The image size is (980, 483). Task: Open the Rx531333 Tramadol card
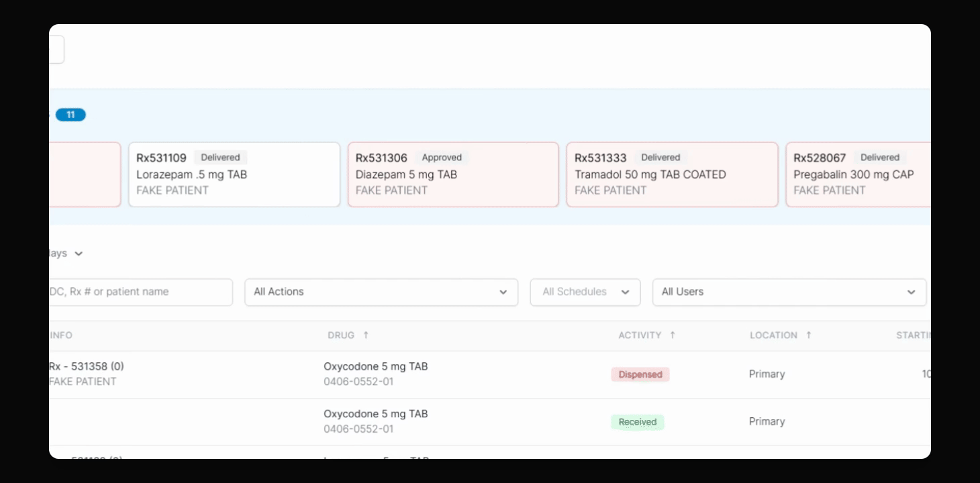[672, 174]
